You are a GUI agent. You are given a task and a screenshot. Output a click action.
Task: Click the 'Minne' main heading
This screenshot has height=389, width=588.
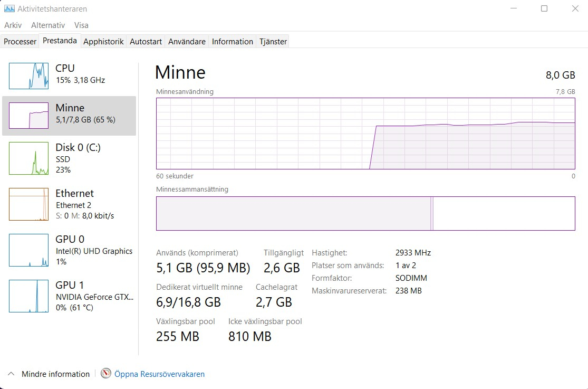click(180, 72)
